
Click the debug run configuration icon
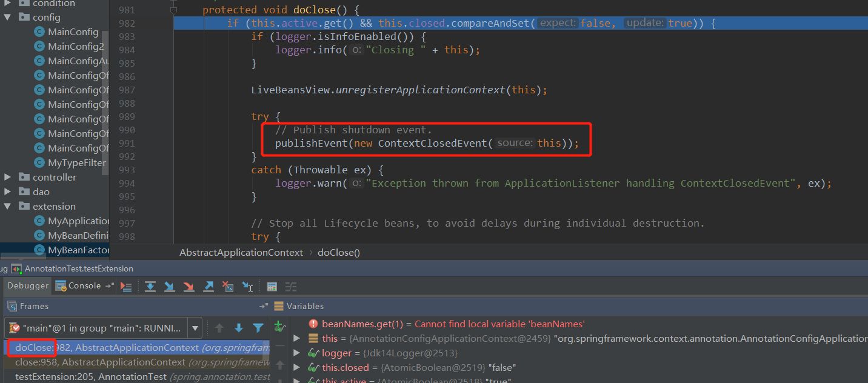(16, 268)
